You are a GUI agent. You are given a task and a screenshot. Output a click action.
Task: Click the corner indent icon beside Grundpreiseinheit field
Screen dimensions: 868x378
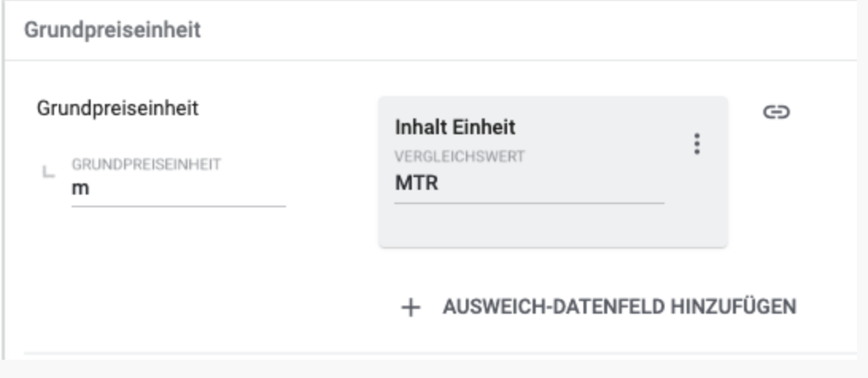[48, 171]
